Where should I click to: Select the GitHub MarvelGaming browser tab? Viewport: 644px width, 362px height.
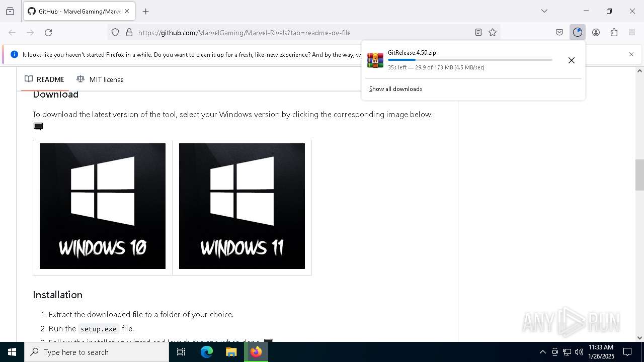coord(78,11)
